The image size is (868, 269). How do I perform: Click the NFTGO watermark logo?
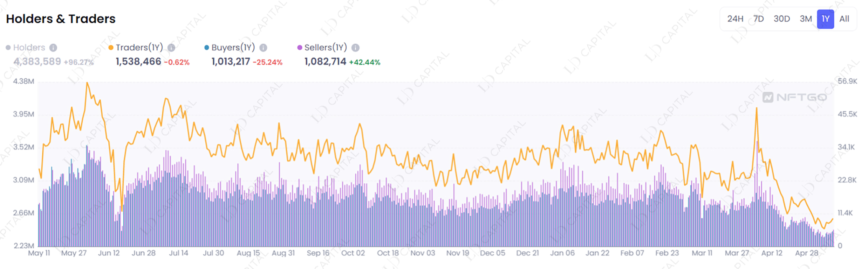[x=794, y=97]
